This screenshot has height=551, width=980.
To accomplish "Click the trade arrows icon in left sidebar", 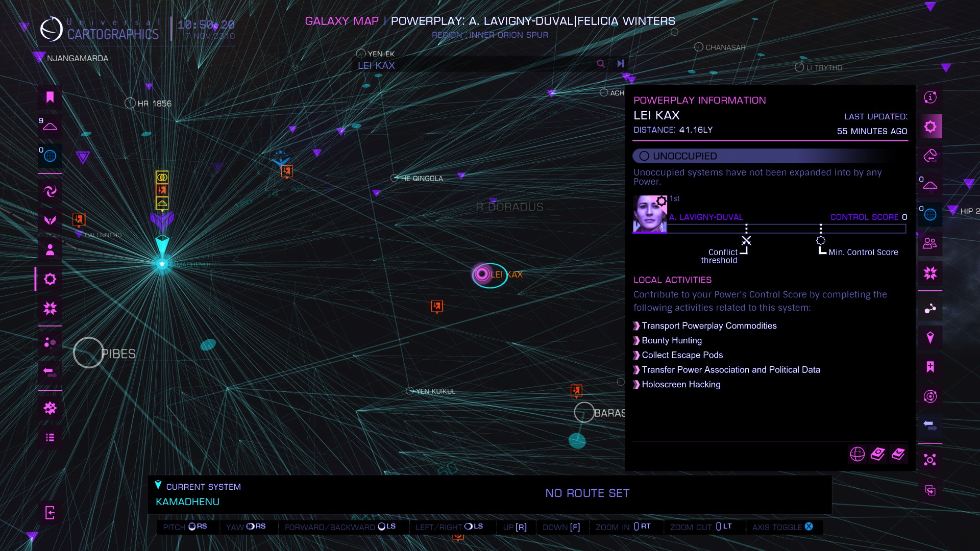I will 50,371.
